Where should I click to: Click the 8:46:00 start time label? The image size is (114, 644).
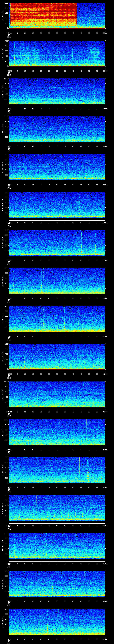click(x=9, y=601)
